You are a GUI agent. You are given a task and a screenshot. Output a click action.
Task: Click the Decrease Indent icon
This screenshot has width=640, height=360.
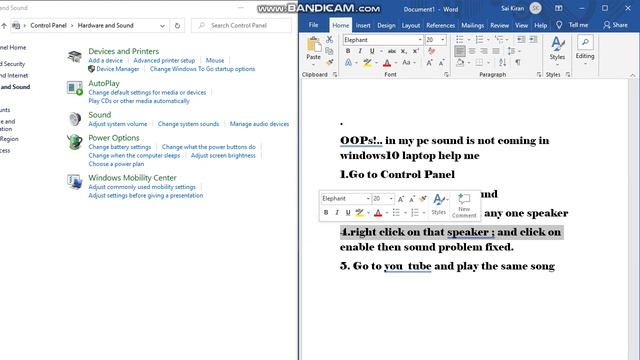[x=521, y=40]
